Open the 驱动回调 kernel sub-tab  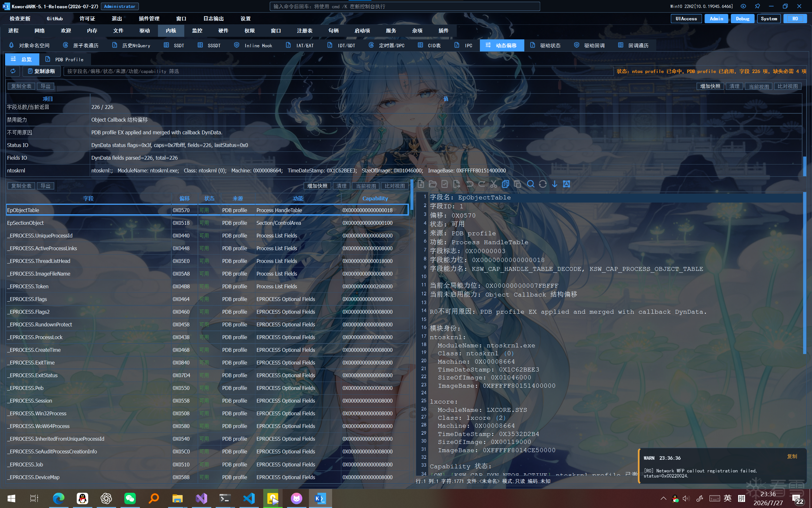pos(590,45)
